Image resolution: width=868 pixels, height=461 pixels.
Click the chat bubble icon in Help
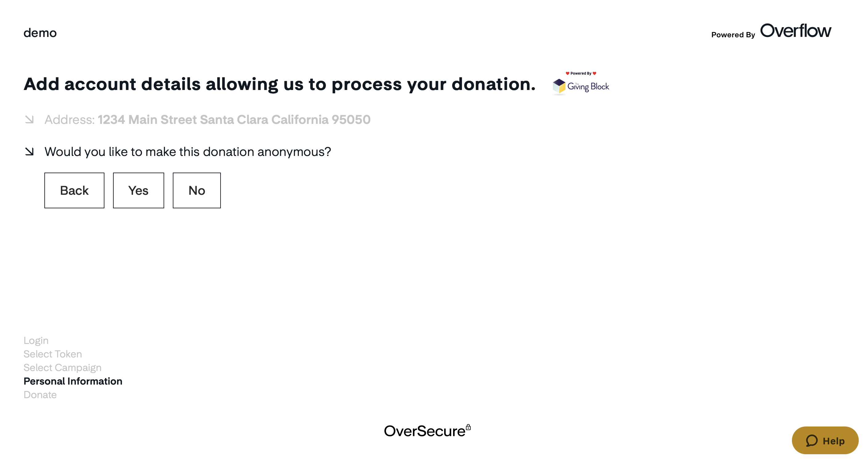click(x=812, y=441)
